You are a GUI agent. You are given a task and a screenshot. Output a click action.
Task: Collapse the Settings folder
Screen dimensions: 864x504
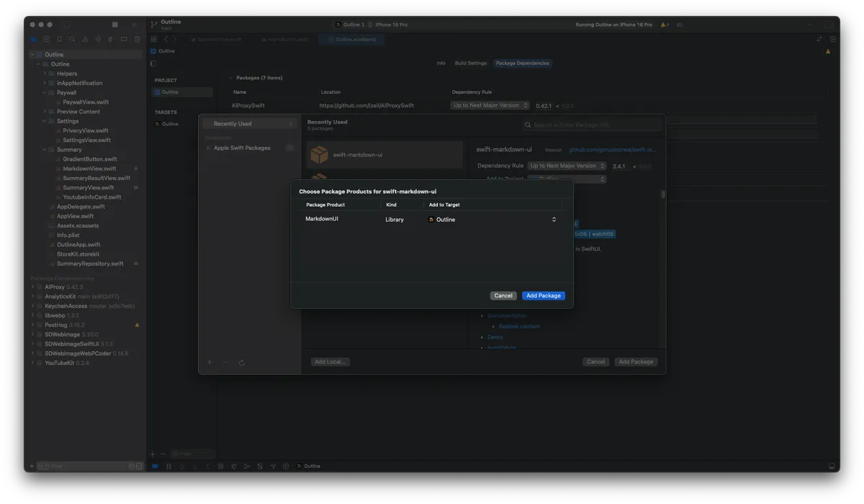pos(44,121)
